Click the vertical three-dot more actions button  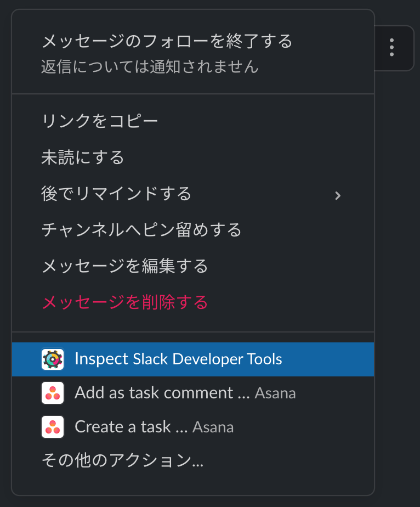tap(391, 48)
